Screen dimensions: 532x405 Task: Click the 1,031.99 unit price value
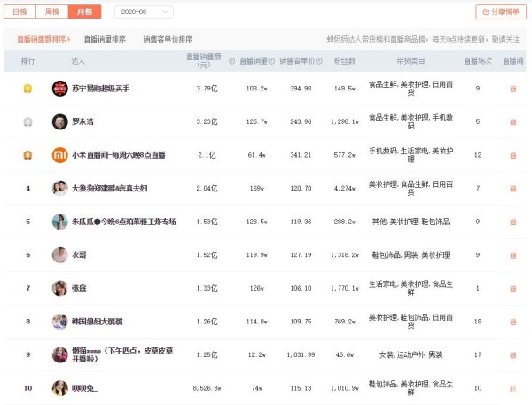tap(301, 355)
